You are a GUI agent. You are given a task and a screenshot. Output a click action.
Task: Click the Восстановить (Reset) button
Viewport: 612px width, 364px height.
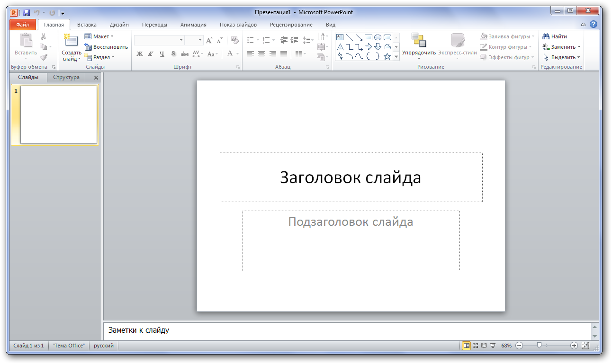[106, 47]
